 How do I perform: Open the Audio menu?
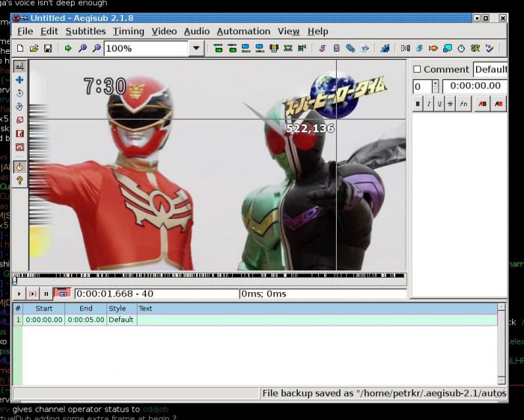click(196, 31)
